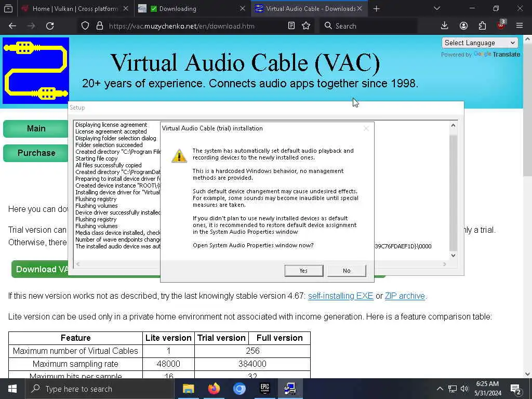Image resolution: width=532 pixels, height=399 pixels.
Task: Click the VAC yellow cable logo
Action: 36,71
